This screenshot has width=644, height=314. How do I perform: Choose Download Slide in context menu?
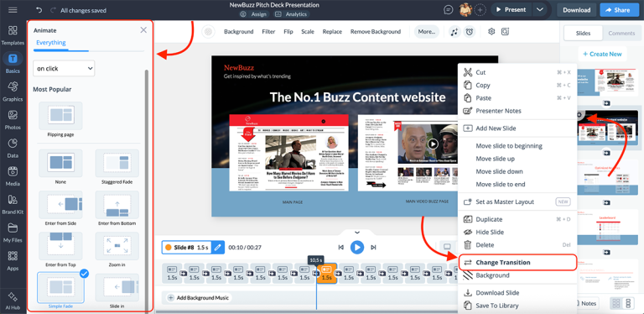tap(517, 293)
